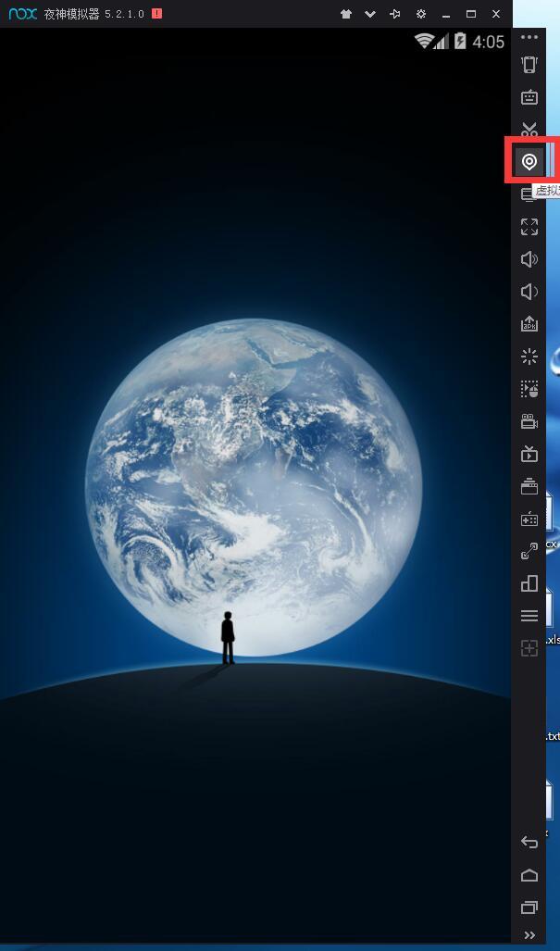This screenshot has width=560, height=951.
Task: Open the three-dots more options in sidebar
Action: [x=529, y=37]
